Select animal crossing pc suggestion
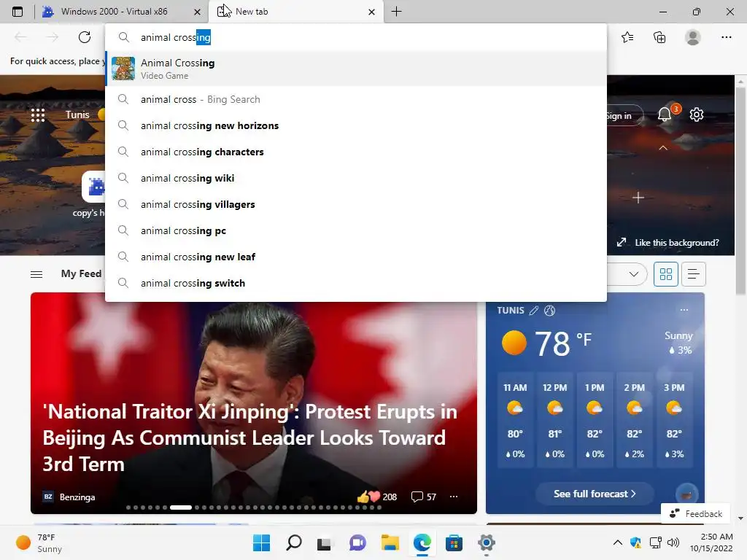The height and width of the screenshot is (560, 747). (356, 230)
